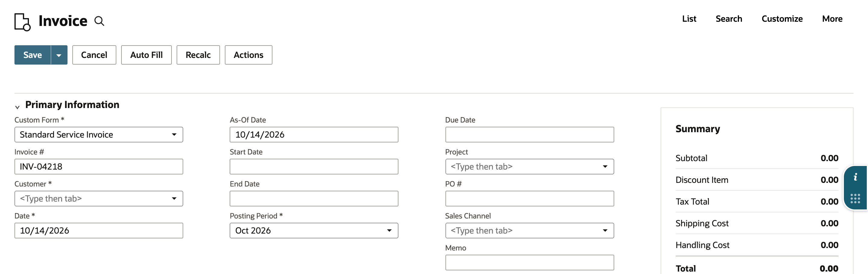Click into the Date field

99,231
